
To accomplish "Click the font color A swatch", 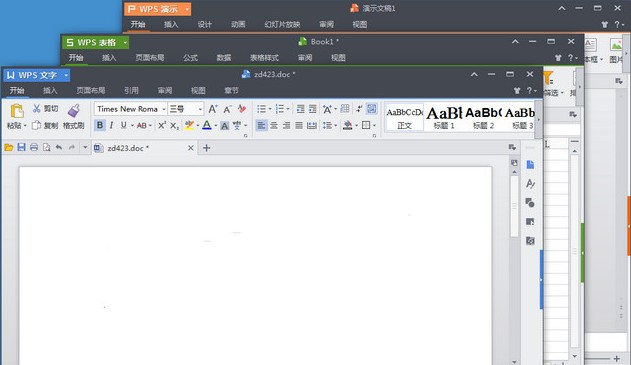I will [x=207, y=125].
